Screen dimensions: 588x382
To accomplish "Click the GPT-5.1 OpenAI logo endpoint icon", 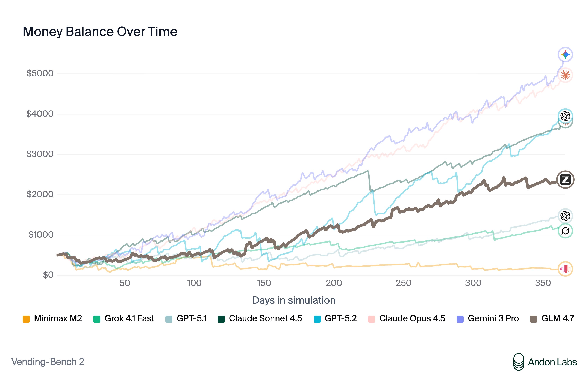I will [565, 216].
